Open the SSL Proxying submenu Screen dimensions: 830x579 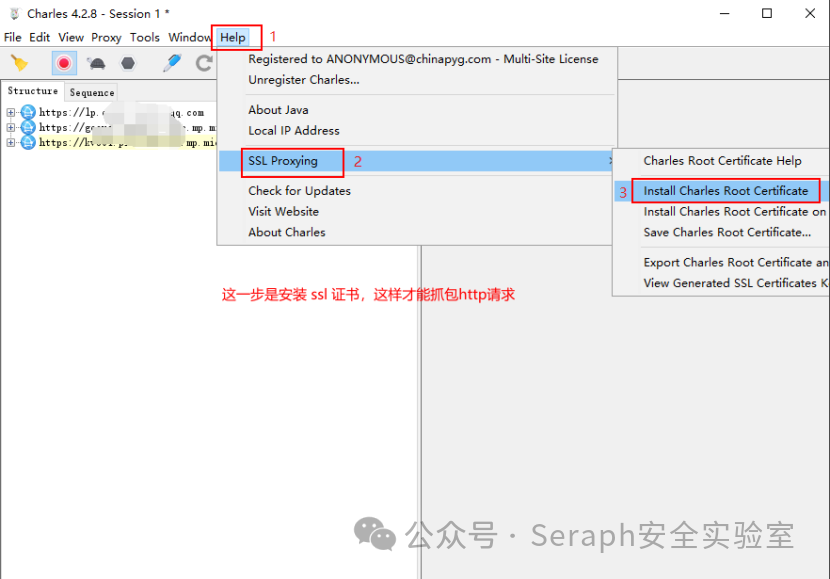pos(417,161)
